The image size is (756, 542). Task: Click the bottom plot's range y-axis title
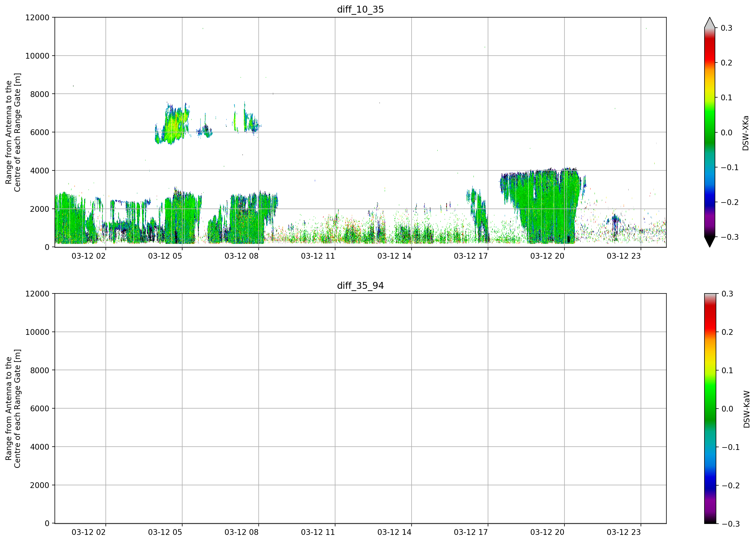[13, 408]
